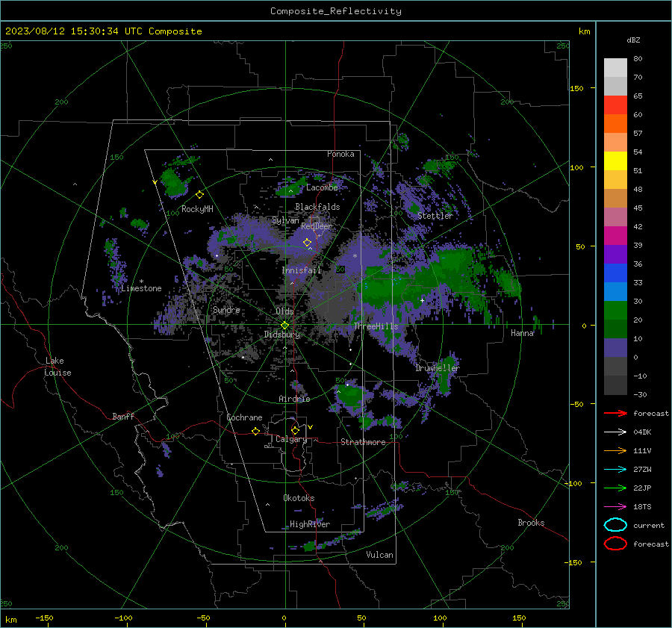Screen dimensions: 672x628
Task: Click the magenta 42 dBZ color swatch
Action: pos(615,236)
